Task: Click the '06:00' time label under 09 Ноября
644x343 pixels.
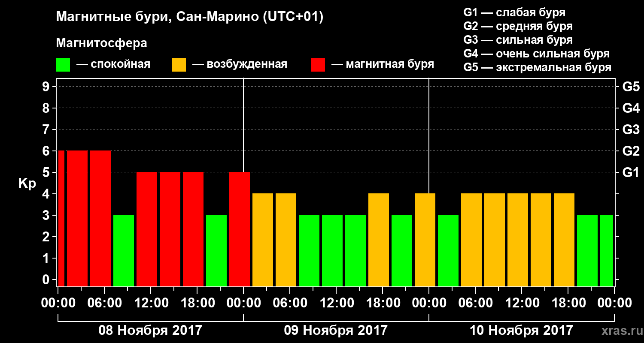Action: pos(290,303)
